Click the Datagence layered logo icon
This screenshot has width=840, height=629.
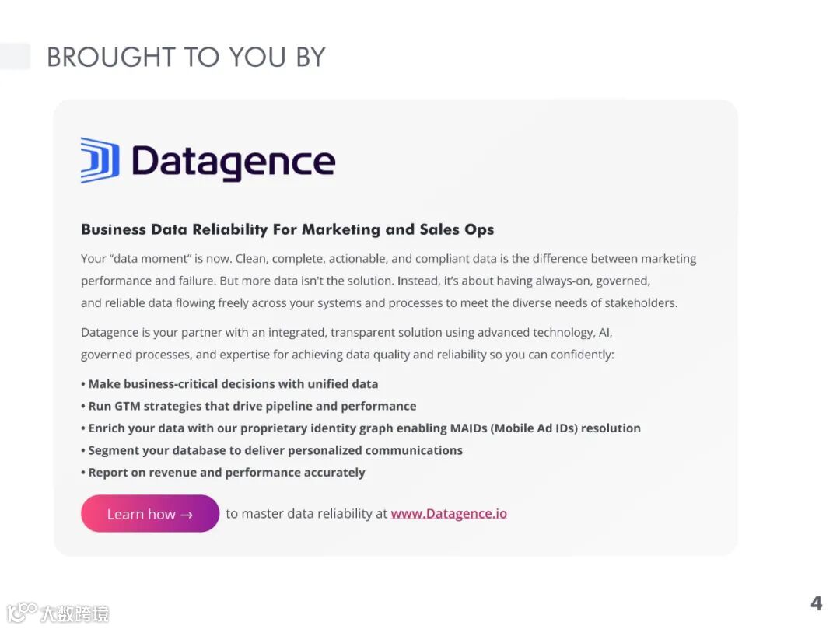pos(100,161)
